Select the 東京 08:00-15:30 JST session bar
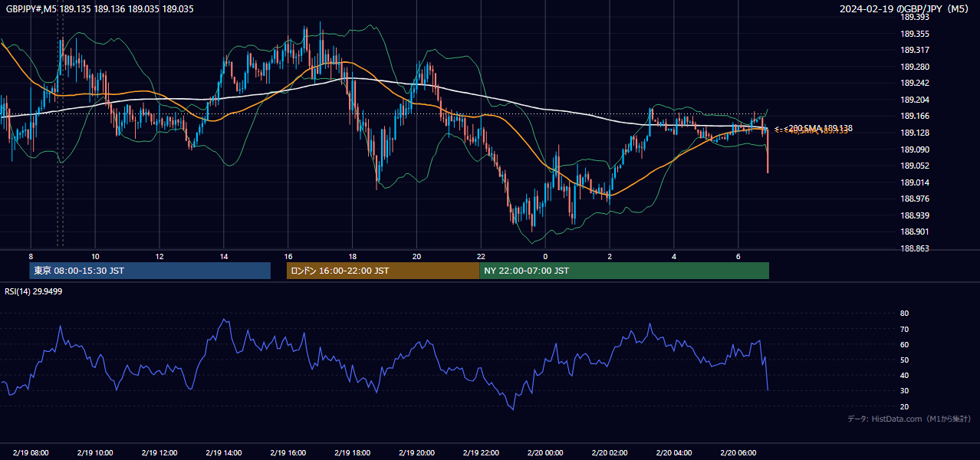The width and height of the screenshot is (980, 460). (150, 271)
